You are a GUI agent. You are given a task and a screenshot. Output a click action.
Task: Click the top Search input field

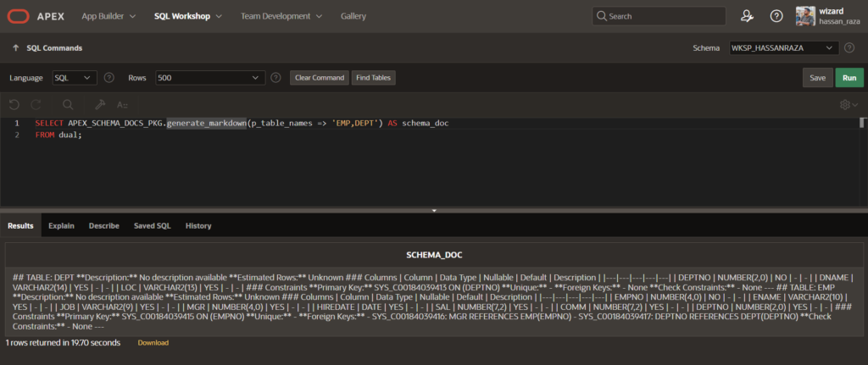657,16
